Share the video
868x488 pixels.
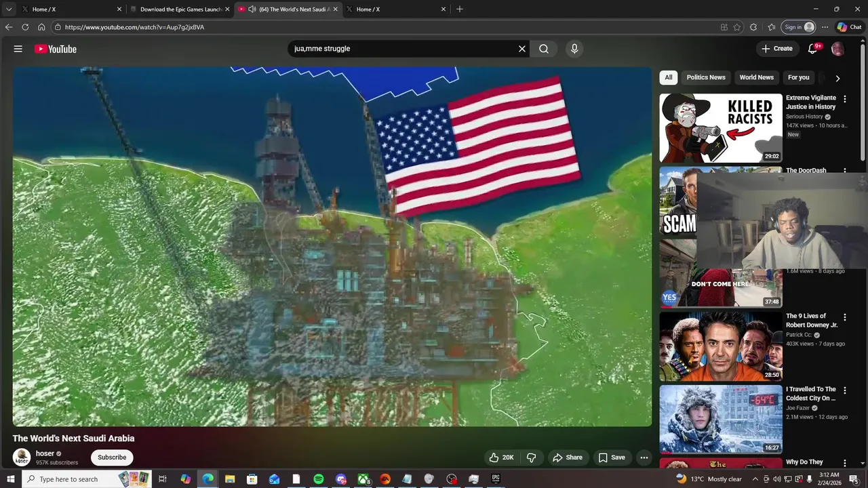(x=568, y=457)
